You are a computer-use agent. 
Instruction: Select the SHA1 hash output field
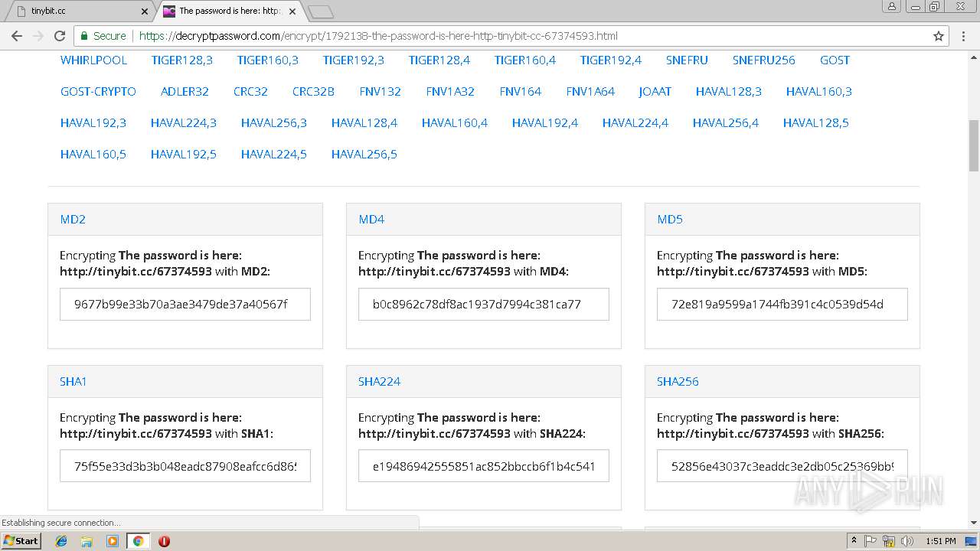click(185, 466)
